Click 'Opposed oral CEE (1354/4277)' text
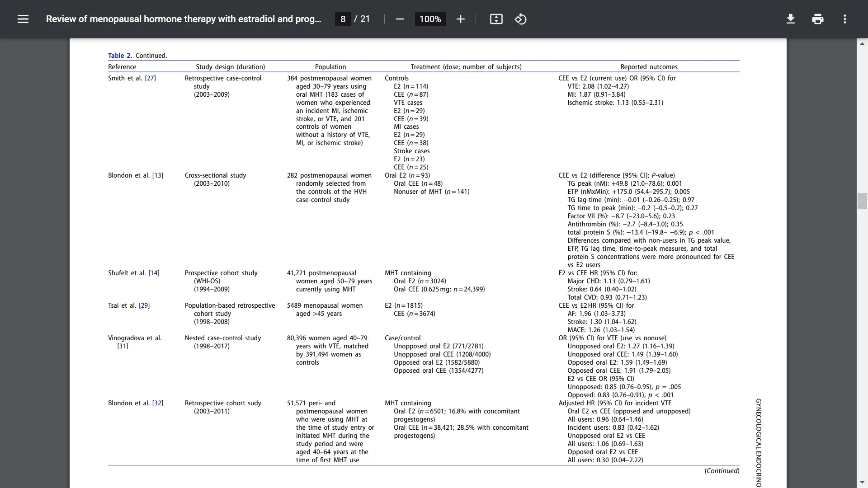Viewport: 868px width, 488px height. tap(439, 371)
